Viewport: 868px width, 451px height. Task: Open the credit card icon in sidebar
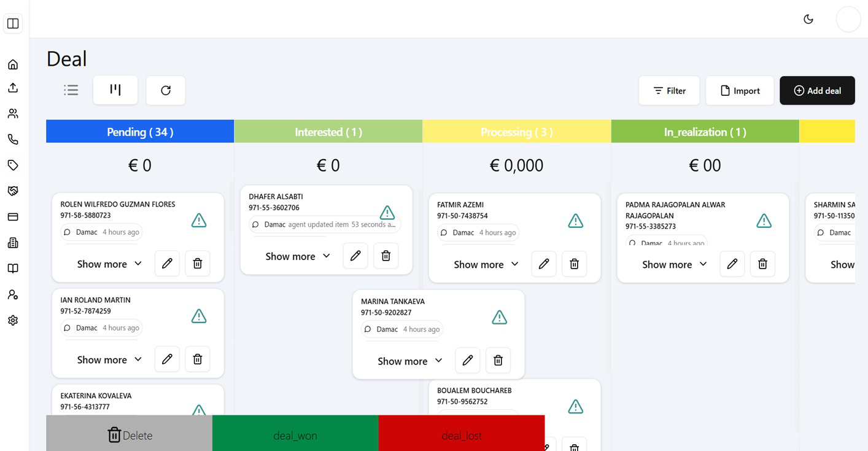tap(13, 217)
